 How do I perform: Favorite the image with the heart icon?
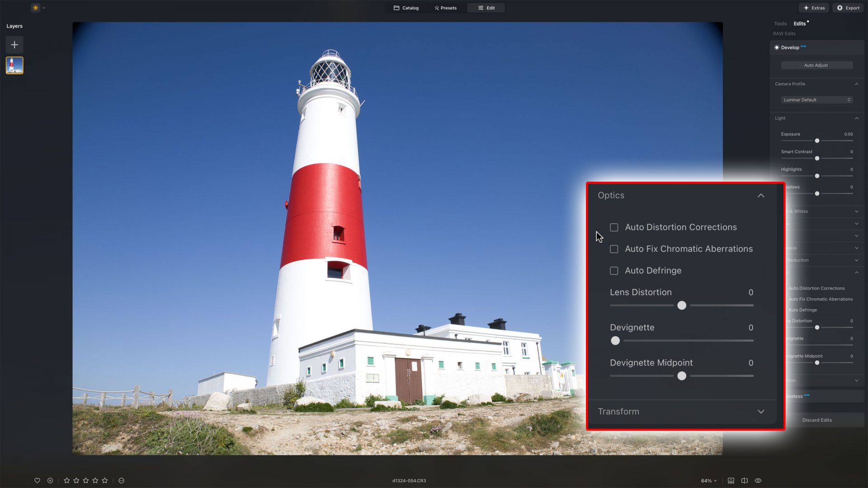38,480
